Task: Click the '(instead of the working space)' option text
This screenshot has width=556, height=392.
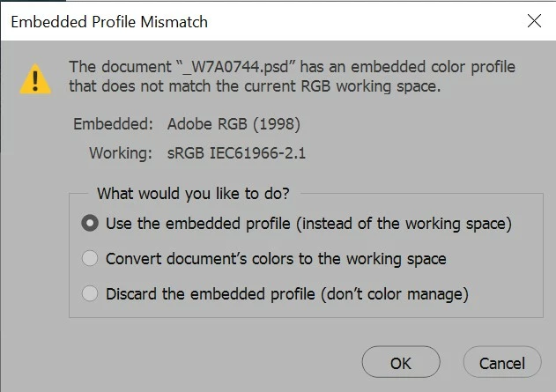Action: (x=406, y=224)
